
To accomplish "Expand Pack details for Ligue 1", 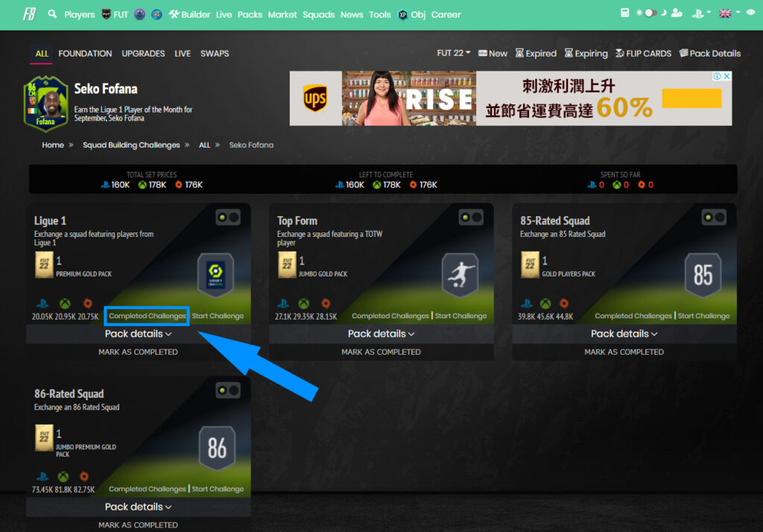I will (x=138, y=334).
